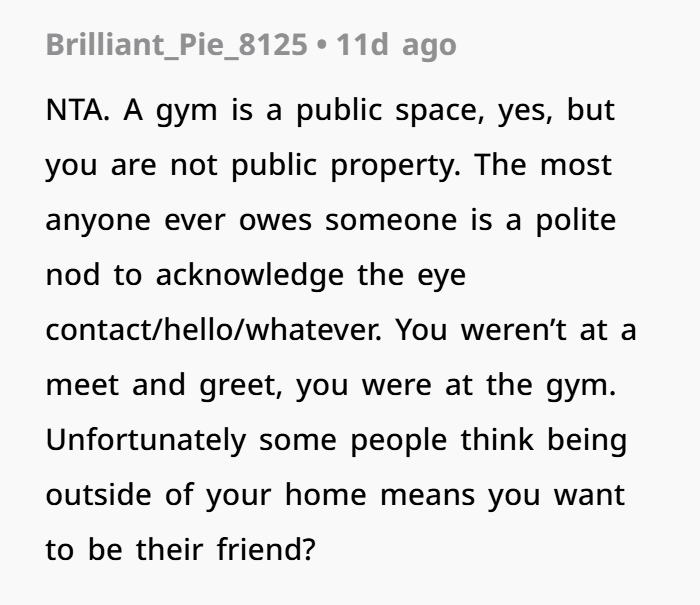Click the line starting "anyone ever owes"
Image resolution: width=700 pixels, height=605 pixels.
pyautogui.click(x=331, y=221)
